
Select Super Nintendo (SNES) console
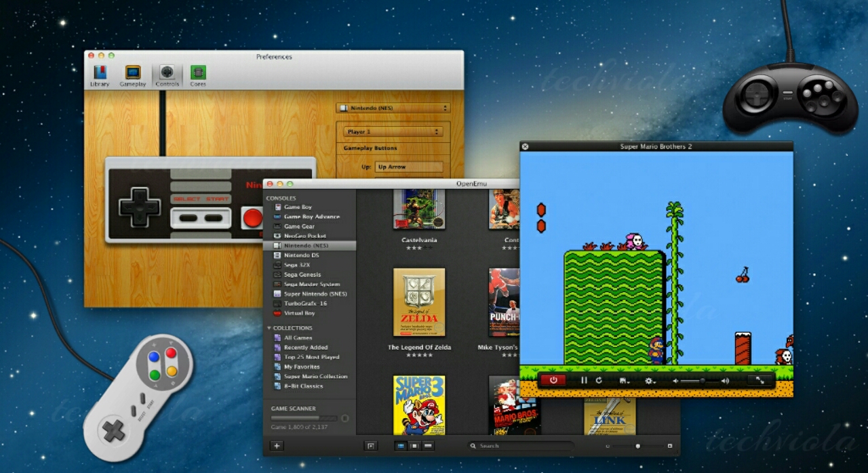point(310,294)
